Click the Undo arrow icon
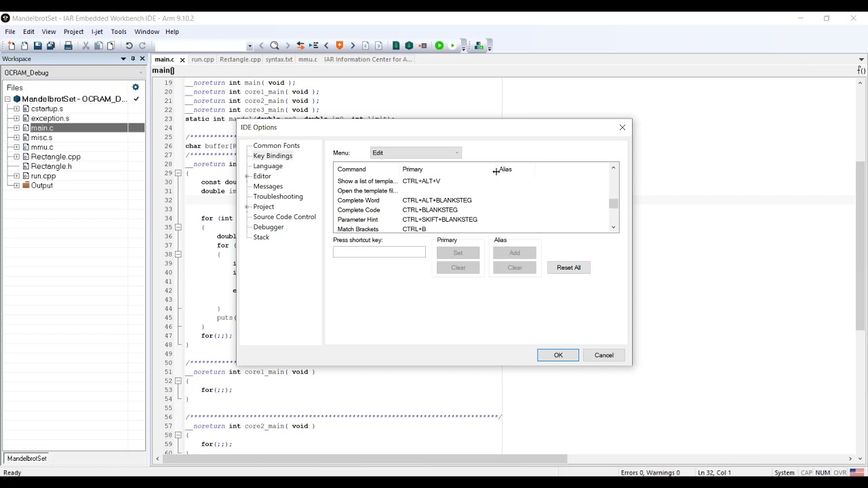Viewport: 868px width, 488px height. [x=129, y=45]
